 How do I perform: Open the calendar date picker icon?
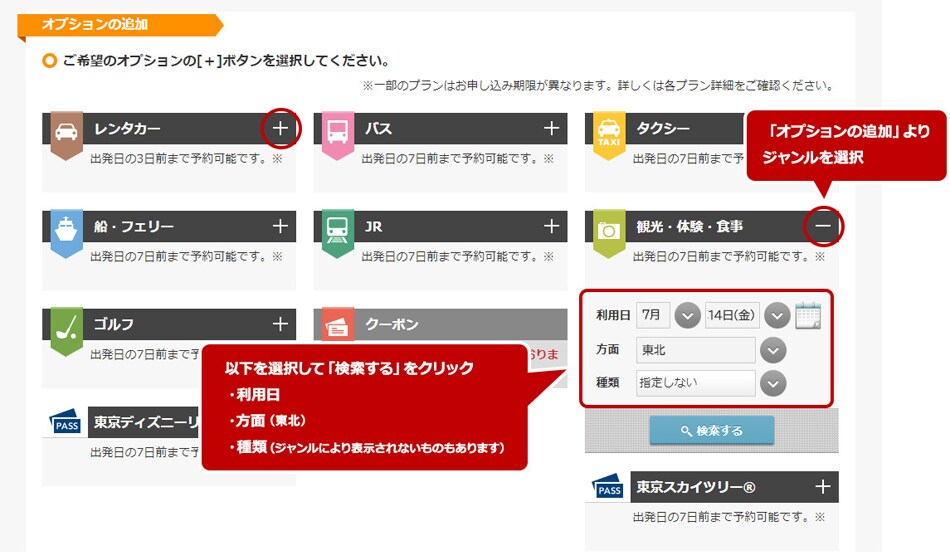[808, 315]
